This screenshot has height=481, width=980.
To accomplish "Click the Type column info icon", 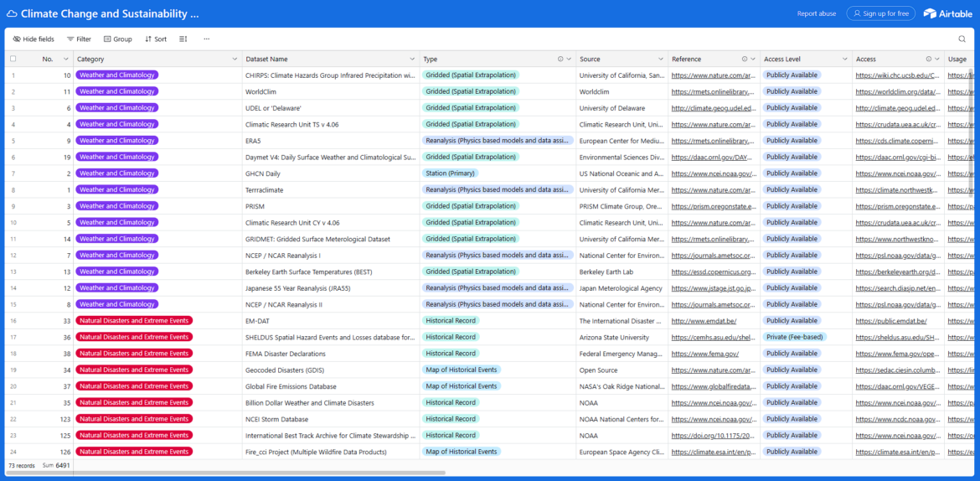I will click(560, 59).
